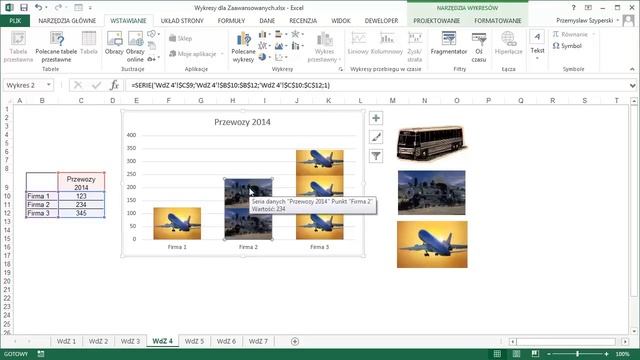Click zoom in plus button
The width and height of the screenshot is (640, 360).
pyautogui.click(x=606, y=354)
